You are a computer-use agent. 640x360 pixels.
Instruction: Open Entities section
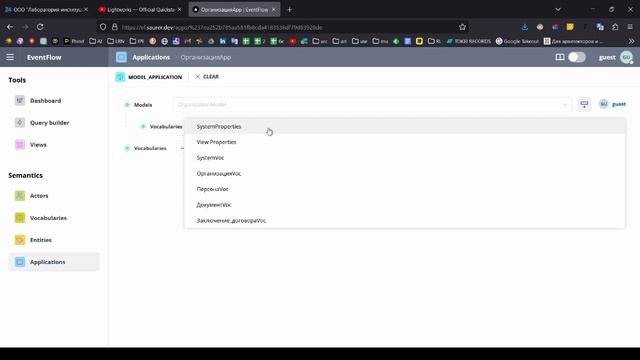[54, 240]
